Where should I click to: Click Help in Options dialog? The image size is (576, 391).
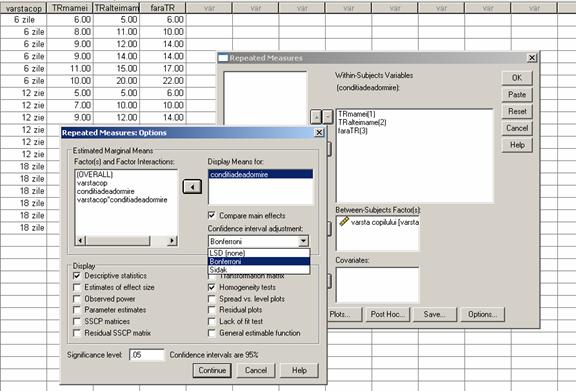point(299,370)
